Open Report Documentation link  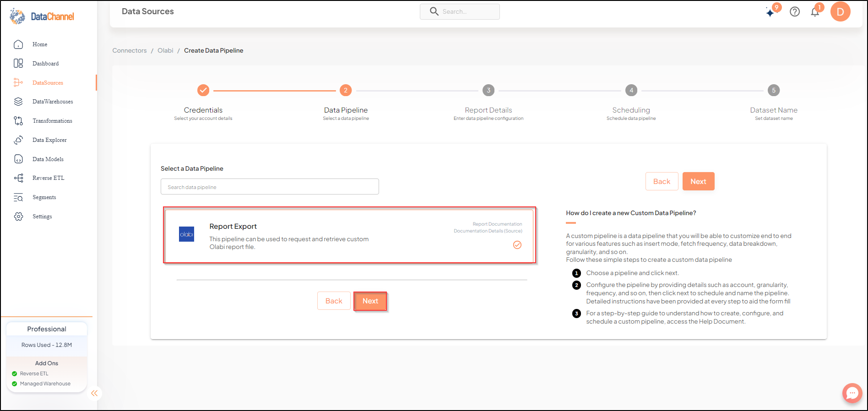[497, 224]
